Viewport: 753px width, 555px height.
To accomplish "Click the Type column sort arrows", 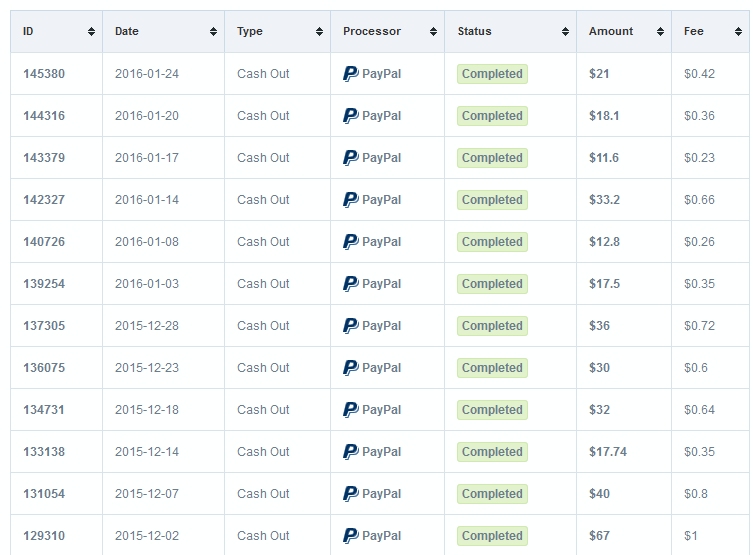I will point(319,32).
